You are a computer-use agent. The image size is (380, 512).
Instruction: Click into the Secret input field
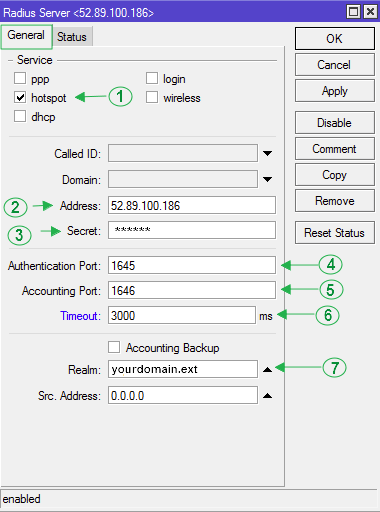[x=192, y=230]
